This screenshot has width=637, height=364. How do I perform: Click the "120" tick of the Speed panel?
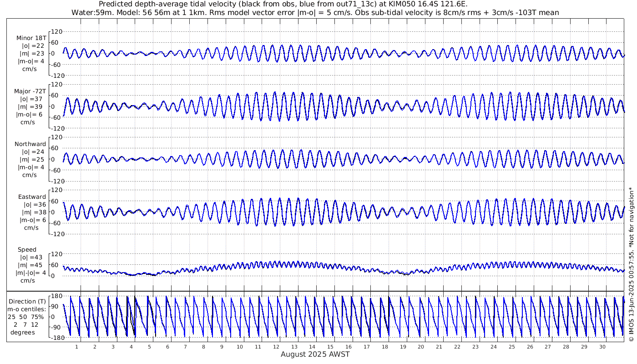pos(56,254)
